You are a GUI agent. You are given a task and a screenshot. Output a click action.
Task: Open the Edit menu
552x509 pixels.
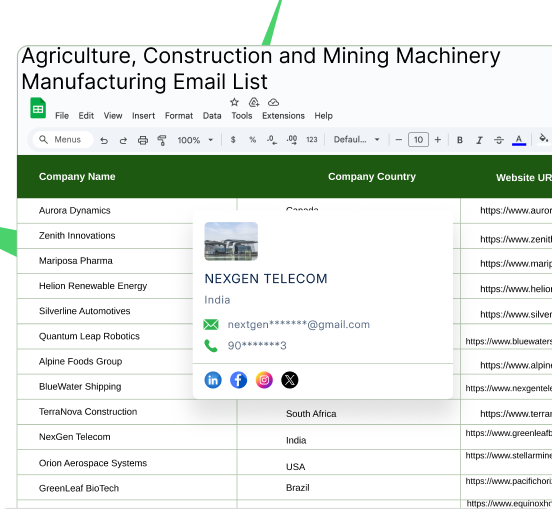click(86, 116)
